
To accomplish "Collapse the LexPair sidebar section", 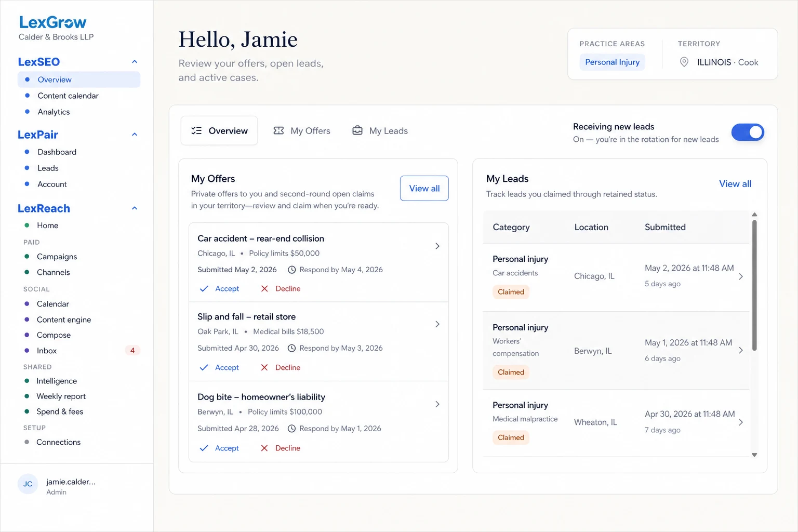I will click(x=135, y=135).
